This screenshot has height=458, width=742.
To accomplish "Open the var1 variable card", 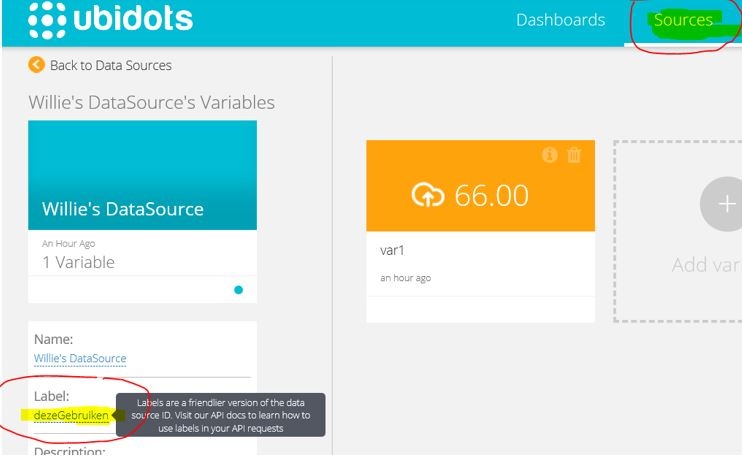I will tap(480, 231).
